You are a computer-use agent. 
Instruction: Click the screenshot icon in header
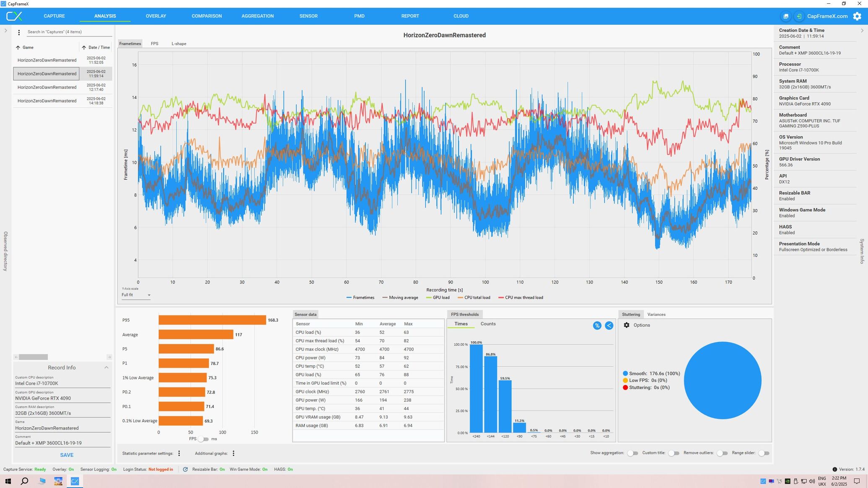click(786, 16)
